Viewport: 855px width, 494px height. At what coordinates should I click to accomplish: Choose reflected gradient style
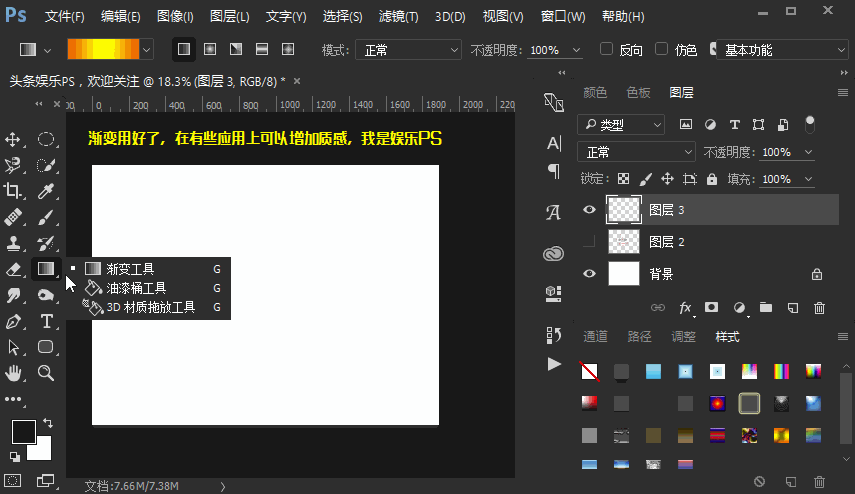point(262,50)
